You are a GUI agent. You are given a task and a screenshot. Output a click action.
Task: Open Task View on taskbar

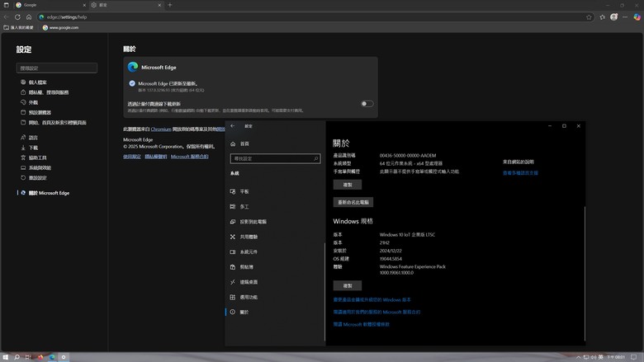click(x=28, y=357)
